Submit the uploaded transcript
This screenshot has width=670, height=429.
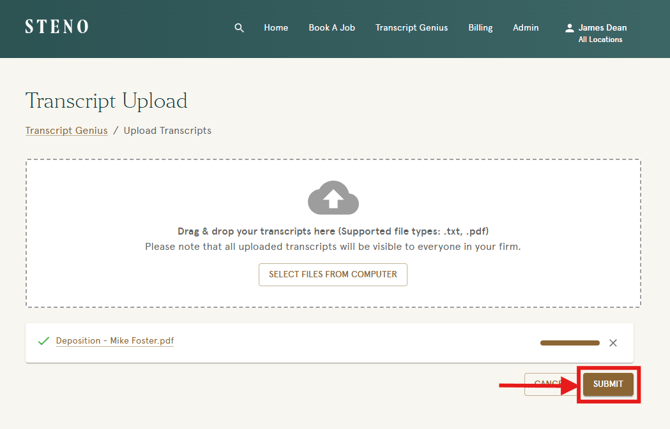point(608,384)
